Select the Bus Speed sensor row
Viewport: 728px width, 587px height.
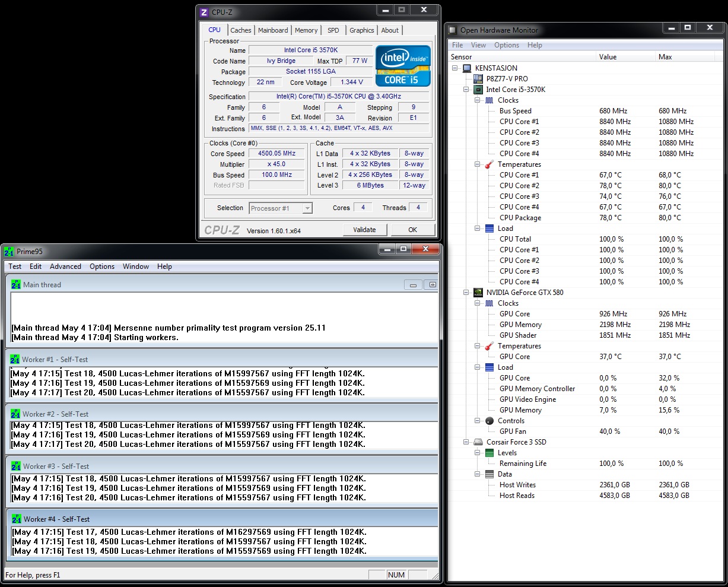(x=586, y=111)
